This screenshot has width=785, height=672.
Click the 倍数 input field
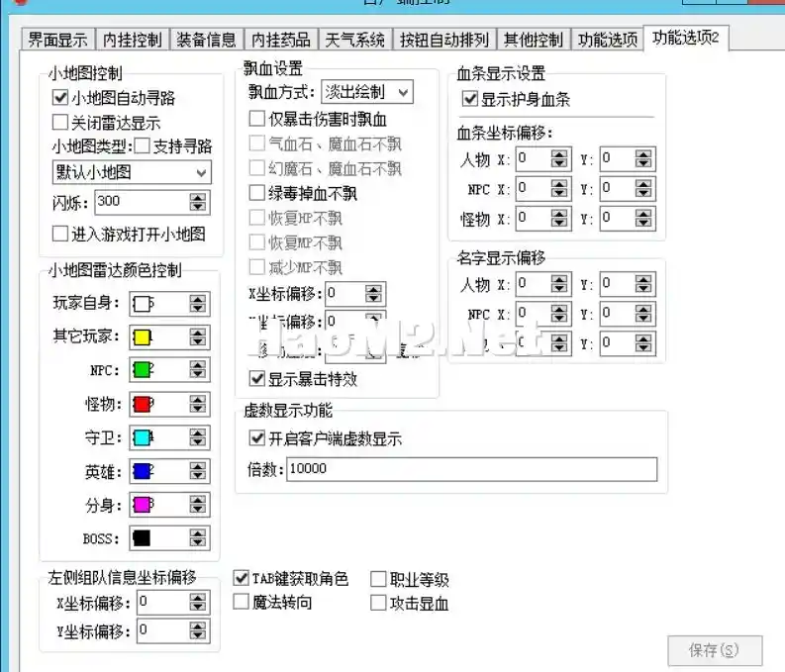pos(471,469)
